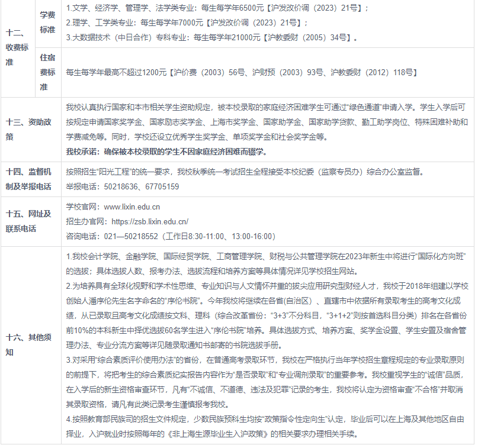Viewport: 478px width, 448px height.
Task: Click the 1200元 accommodation fee line
Action: pyautogui.click(x=242, y=72)
